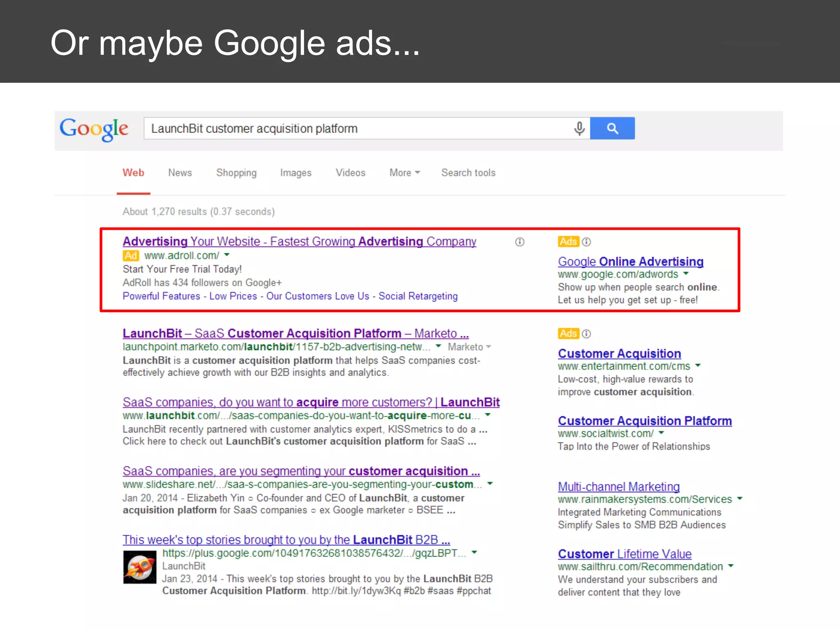
Task: Open the Marketo dropdown beside the result URL
Action: tap(469, 347)
